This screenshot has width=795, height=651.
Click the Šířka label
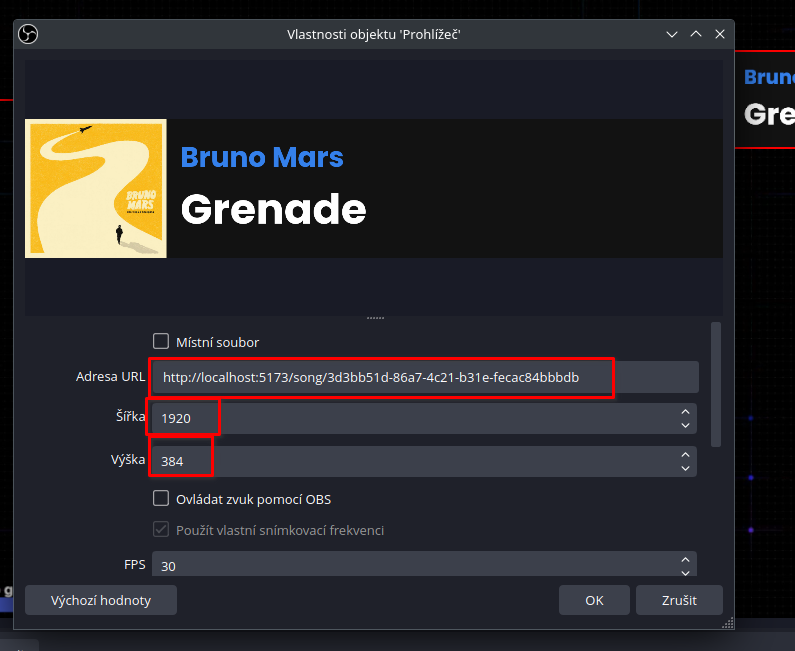click(131, 417)
